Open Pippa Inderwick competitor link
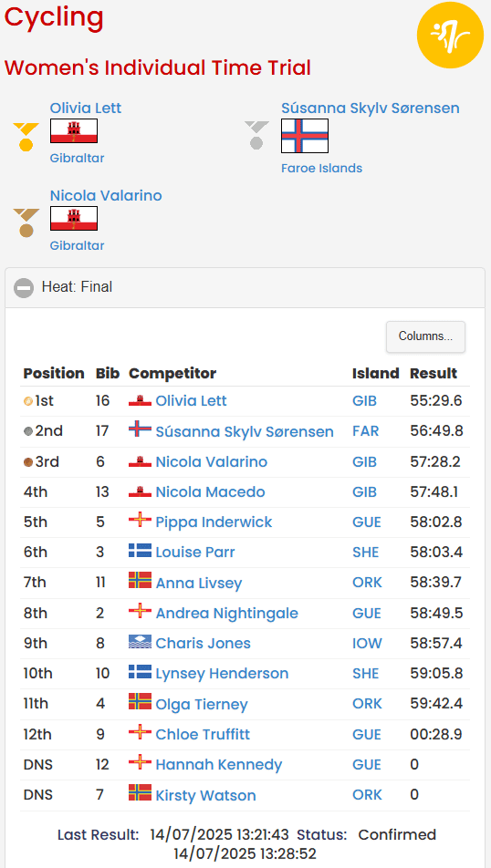This screenshot has width=491, height=868. click(x=214, y=522)
